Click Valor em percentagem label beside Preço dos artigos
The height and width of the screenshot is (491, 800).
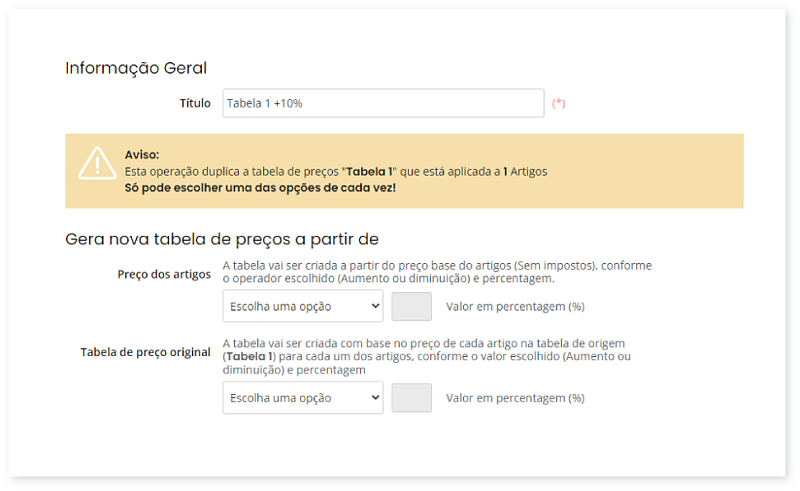tap(515, 306)
